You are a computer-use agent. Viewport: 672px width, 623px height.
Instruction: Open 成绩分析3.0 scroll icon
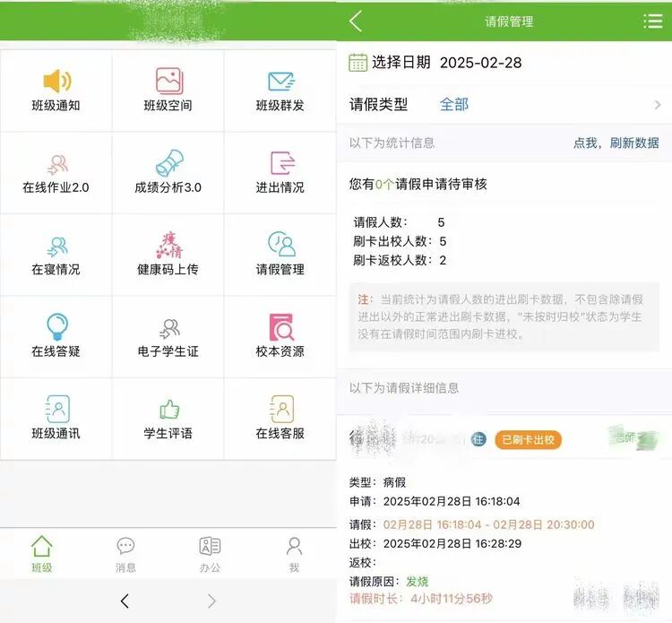point(169,163)
